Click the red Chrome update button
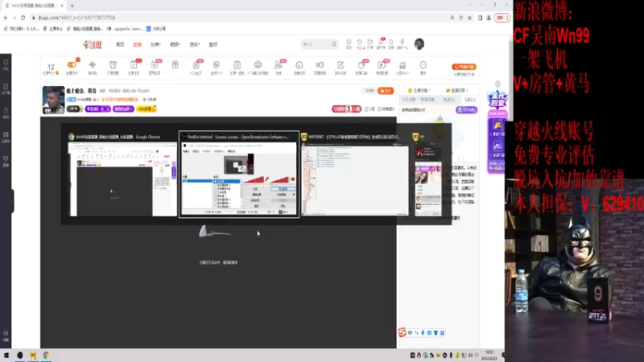The width and height of the screenshot is (644, 362). coord(502,18)
